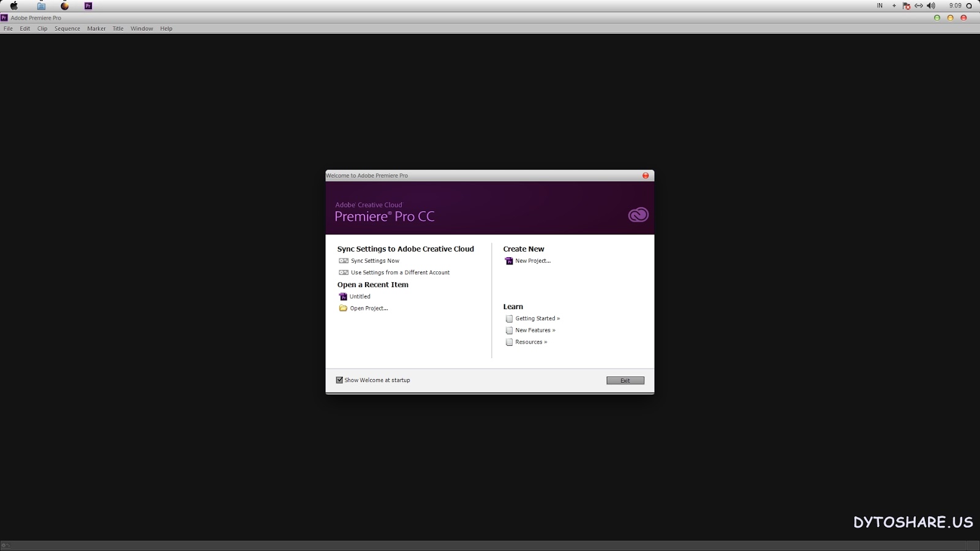This screenshot has height=551, width=980.
Task: Click the document icon beside Getting Started
Action: point(509,318)
